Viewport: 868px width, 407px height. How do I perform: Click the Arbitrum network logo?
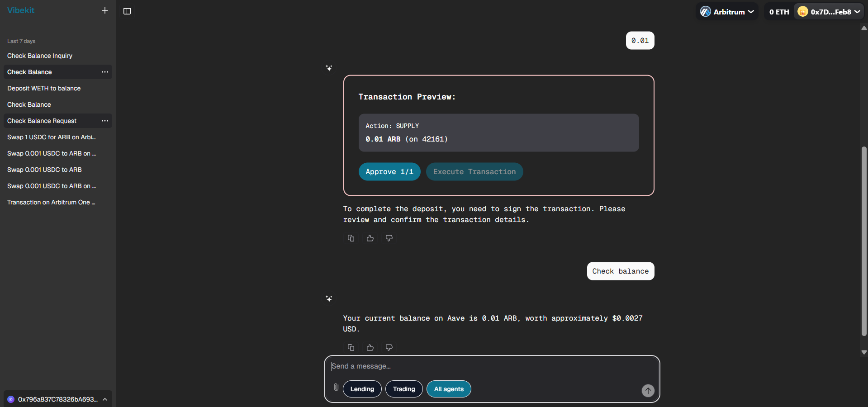click(x=706, y=12)
